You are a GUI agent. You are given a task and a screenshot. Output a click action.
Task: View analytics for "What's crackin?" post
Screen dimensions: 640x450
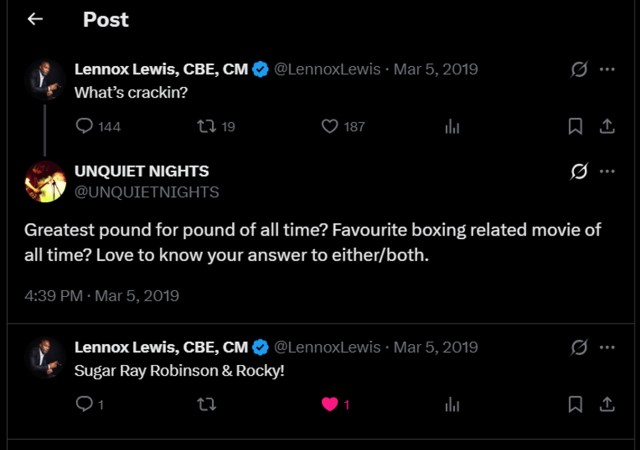coord(452,126)
